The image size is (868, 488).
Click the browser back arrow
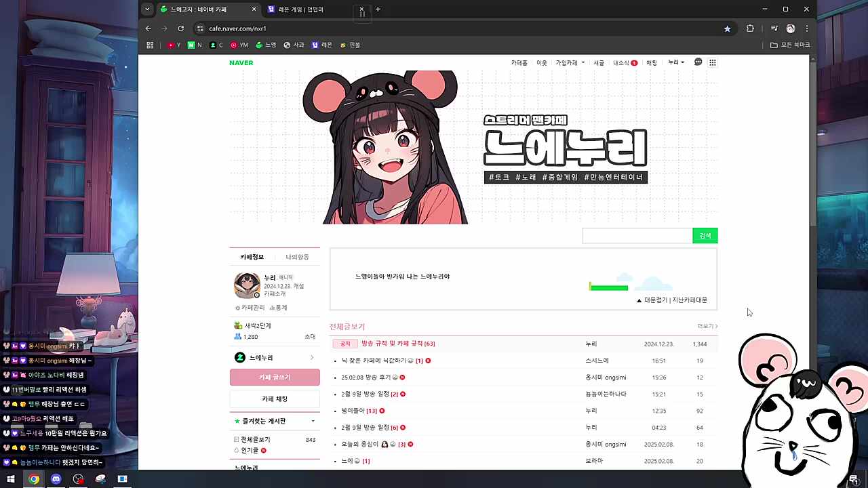(149, 28)
